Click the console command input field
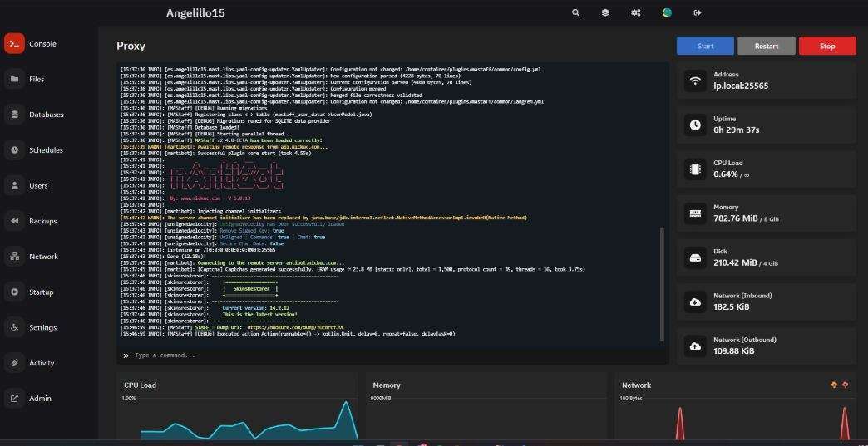Image resolution: width=868 pixels, height=446 pixels. (391, 355)
